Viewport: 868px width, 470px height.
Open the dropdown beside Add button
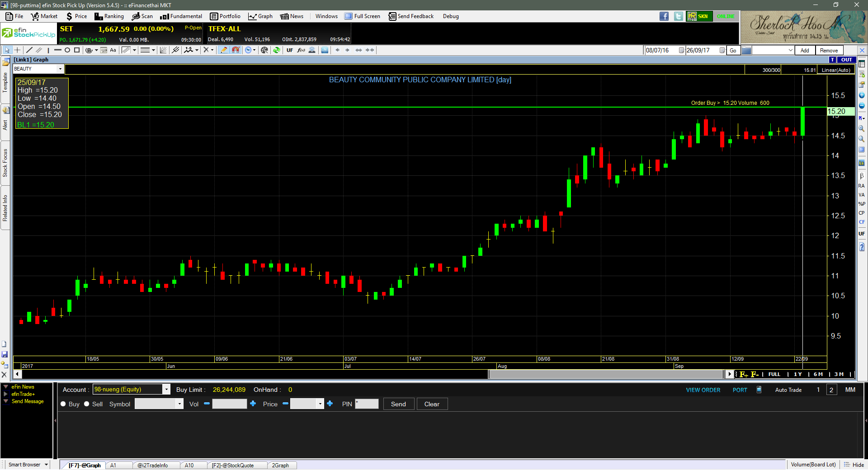click(791, 50)
